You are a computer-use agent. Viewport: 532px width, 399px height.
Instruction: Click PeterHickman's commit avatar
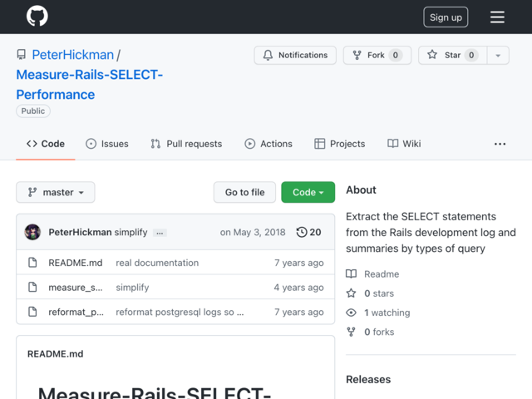[x=32, y=232]
